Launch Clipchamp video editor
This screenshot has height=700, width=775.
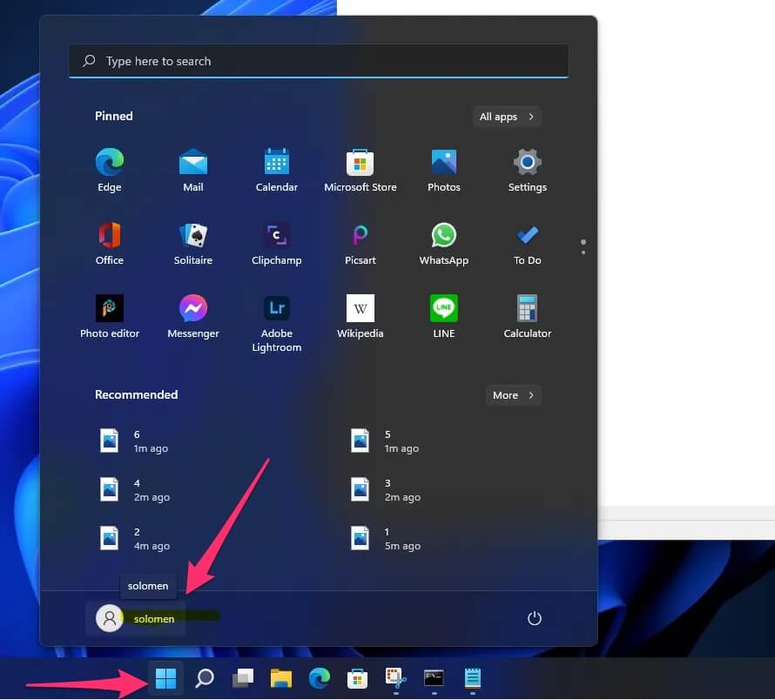pos(276,243)
